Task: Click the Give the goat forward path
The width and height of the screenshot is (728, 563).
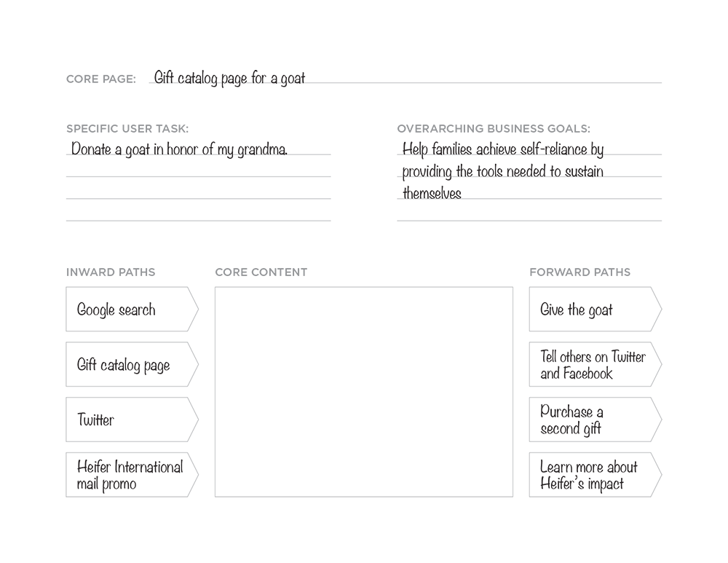Action: click(596, 310)
